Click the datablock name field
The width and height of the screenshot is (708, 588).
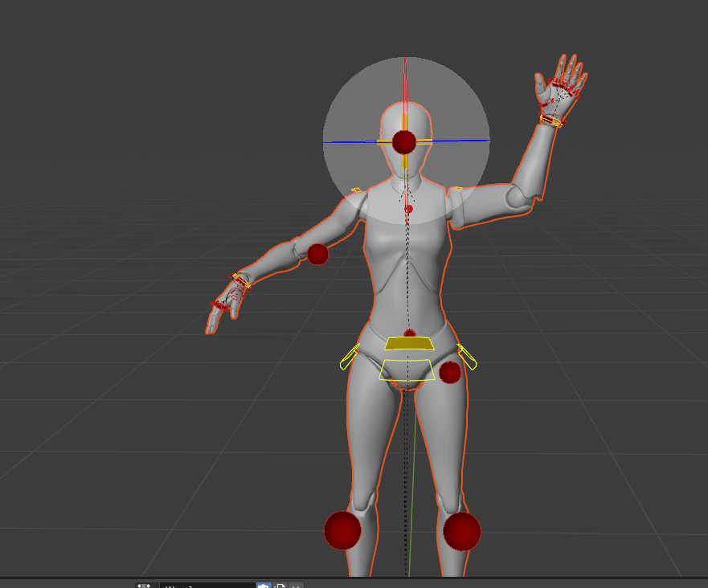point(207,586)
